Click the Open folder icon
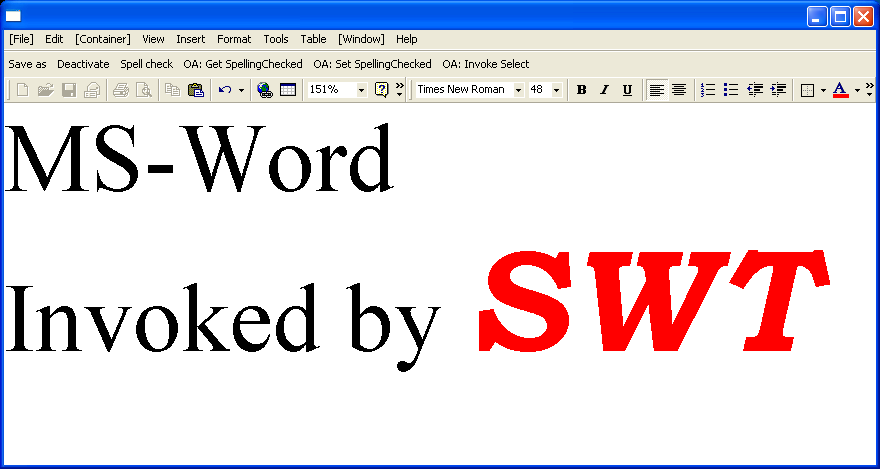The image size is (880, 469). click(46, 90)
